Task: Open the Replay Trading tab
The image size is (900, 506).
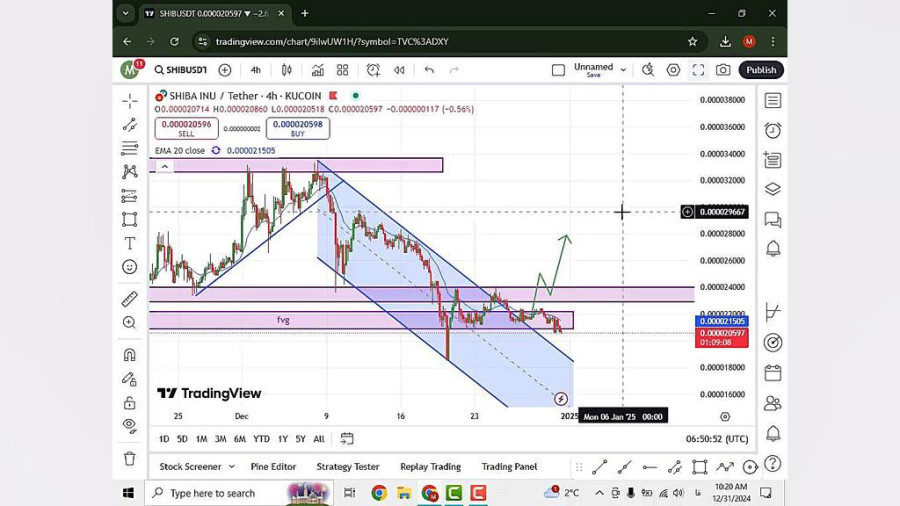Action: (x=430, y=466)
